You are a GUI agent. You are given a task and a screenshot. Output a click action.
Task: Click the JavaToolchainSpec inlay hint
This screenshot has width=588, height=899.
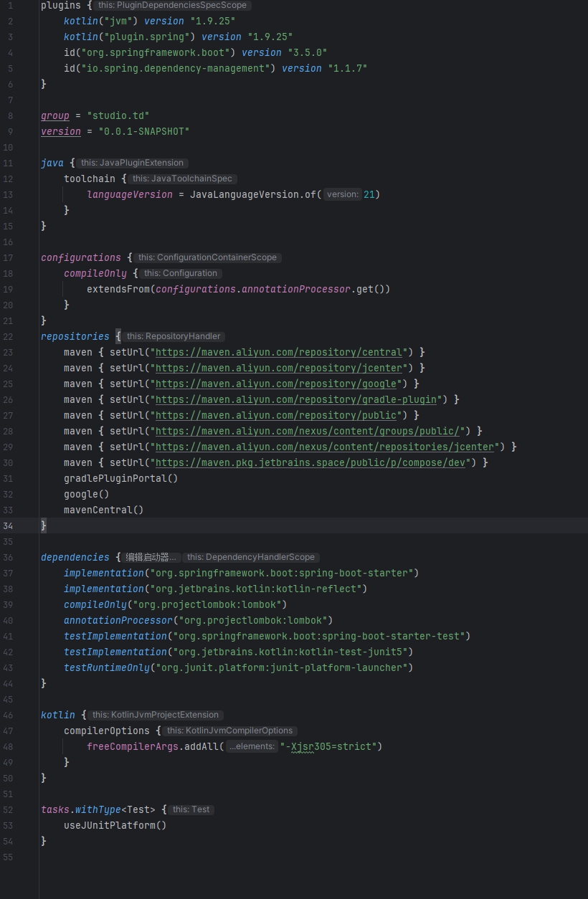click(182, 179)
